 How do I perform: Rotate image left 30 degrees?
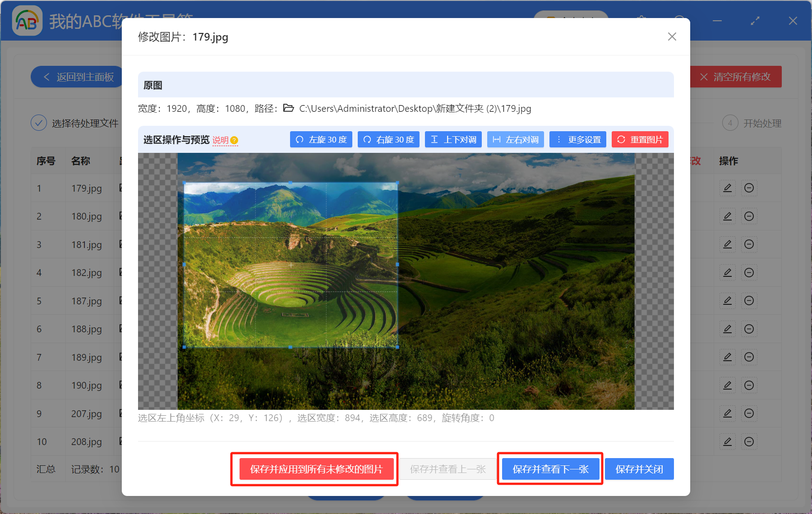(x=321, y=140)
